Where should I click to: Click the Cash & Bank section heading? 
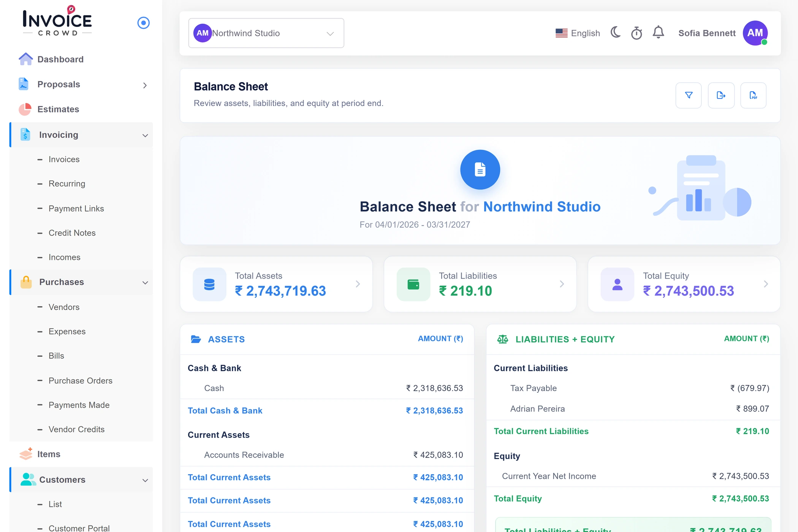[214, 368]
